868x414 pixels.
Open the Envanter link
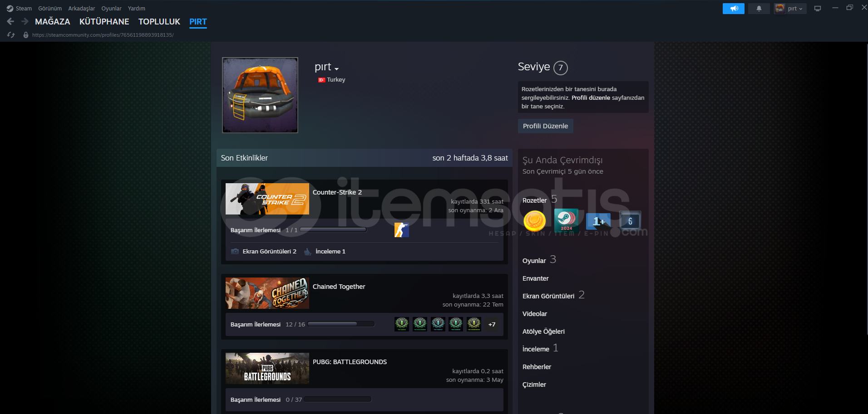coord(536,278)
